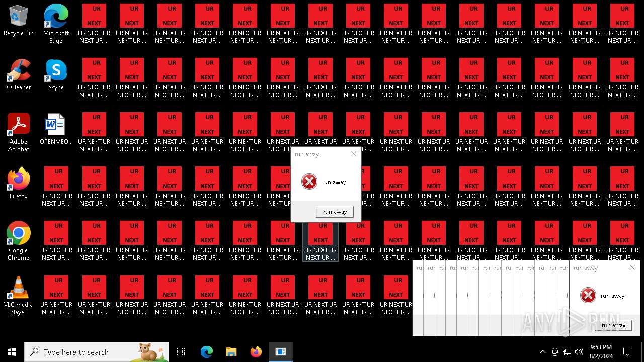Viewport: 644px width, 362px height.
Task: Open Task View from the taskbar
Action: 181,352
